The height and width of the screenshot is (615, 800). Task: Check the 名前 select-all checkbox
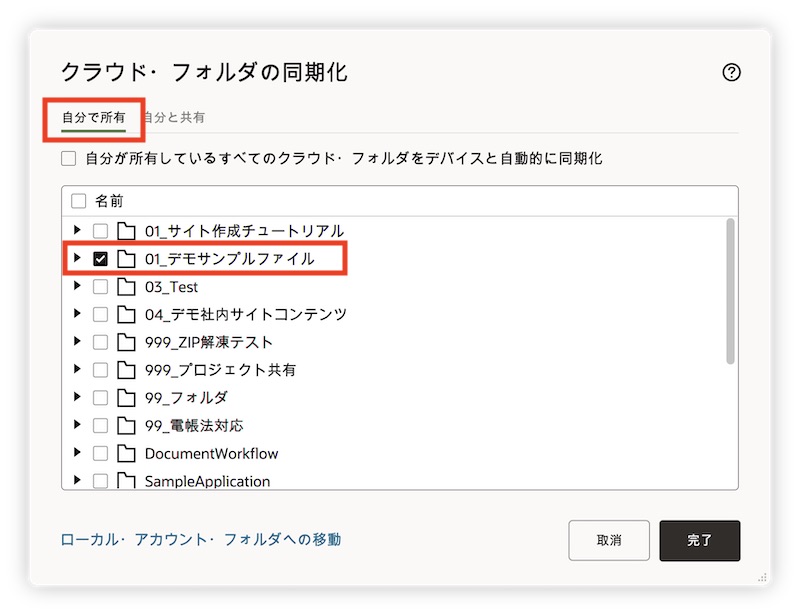click(79, 201)
